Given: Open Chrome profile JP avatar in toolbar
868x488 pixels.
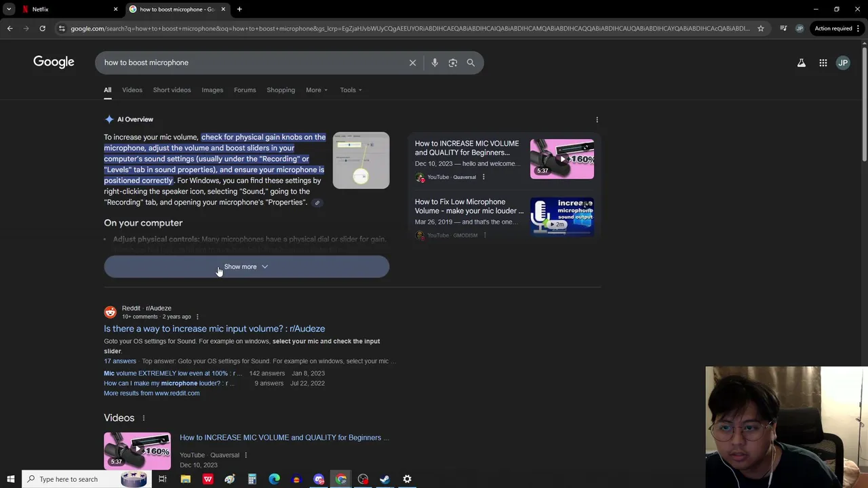Looking at the screenshot, I should tap(800, 28).
